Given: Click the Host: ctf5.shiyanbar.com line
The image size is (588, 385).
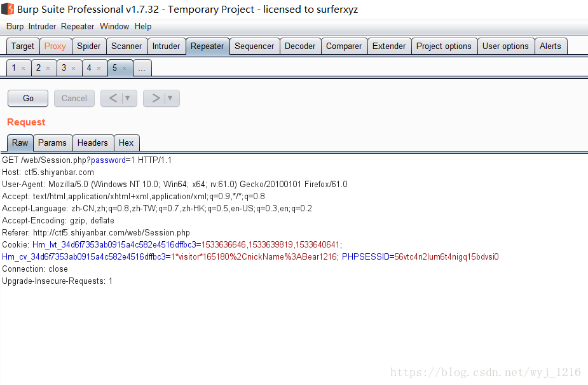Looking at the screenshot, I should click(48, 172).
